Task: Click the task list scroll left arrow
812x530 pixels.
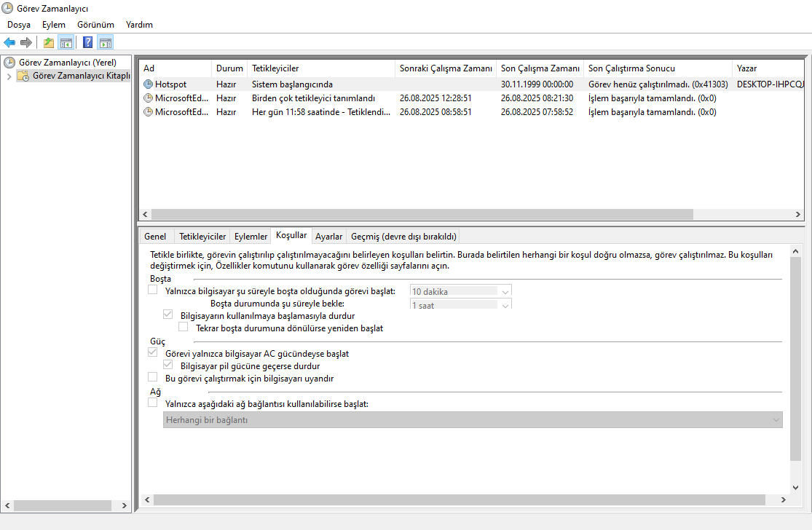Action: click(x=146, y=214)
